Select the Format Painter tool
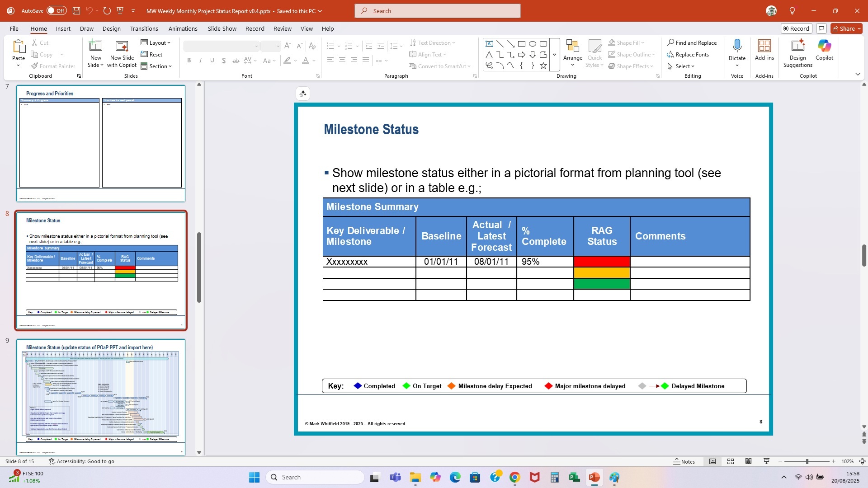This screenshot has width=868, height=488. (53, 66)
